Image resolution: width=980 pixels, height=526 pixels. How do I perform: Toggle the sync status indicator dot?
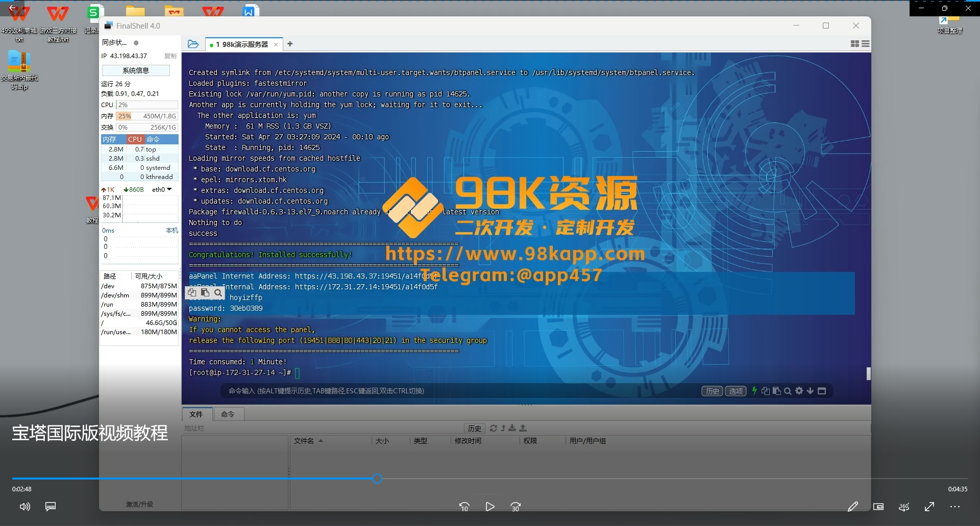(136, 43)
